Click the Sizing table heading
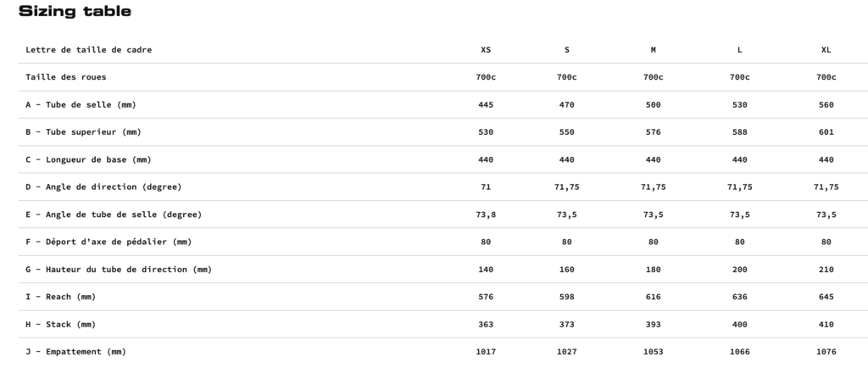This screenshot has width=868, height=368. (75, 12)
